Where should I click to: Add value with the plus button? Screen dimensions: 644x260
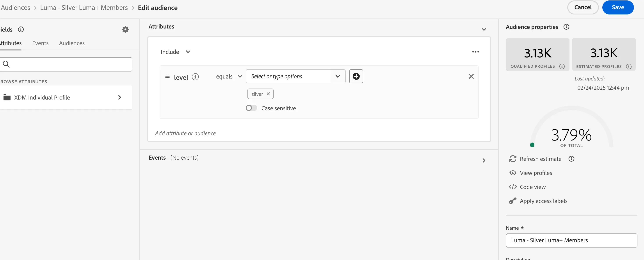click(356, 76)
